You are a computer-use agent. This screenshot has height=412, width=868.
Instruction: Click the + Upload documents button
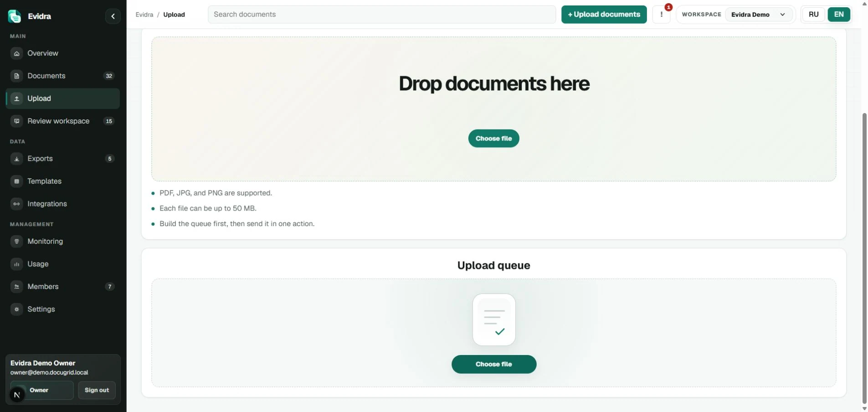(604, 15)
